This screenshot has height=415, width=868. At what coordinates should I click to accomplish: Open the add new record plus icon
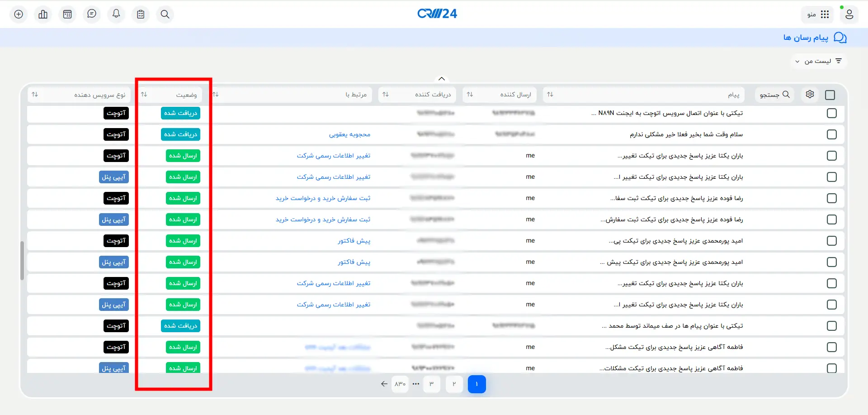18,14
